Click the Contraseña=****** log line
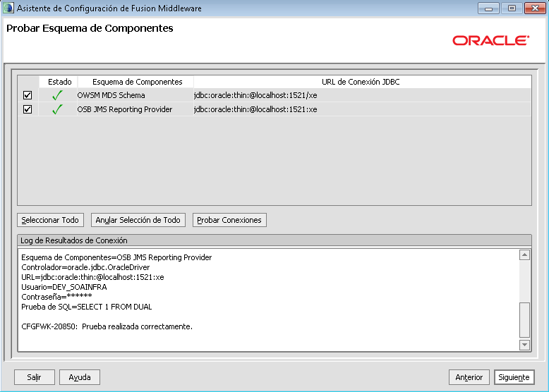 click(56, 297)
